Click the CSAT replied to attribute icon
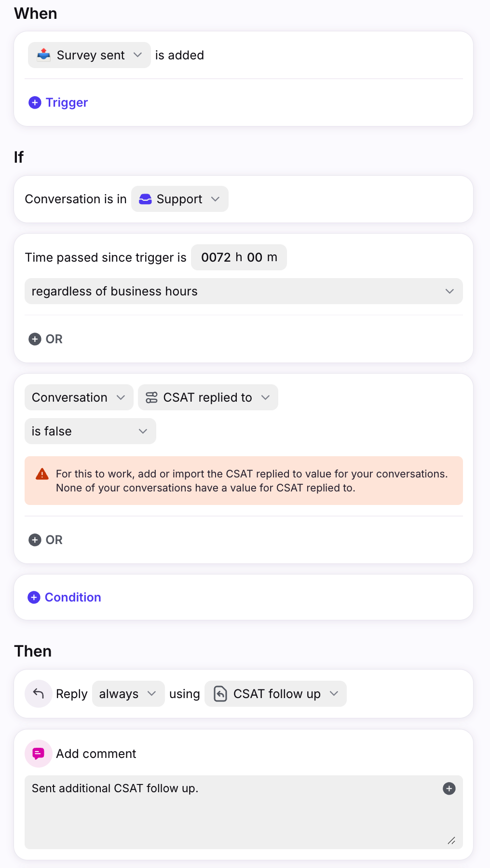 pos(151,397)
